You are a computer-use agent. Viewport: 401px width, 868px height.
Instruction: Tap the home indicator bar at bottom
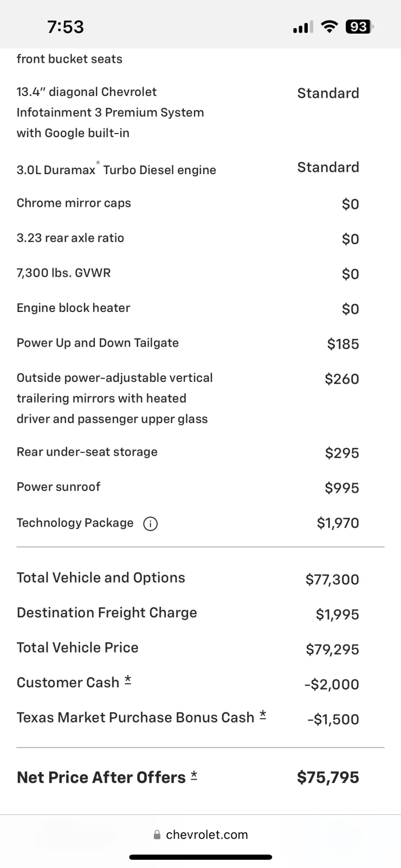200,857
